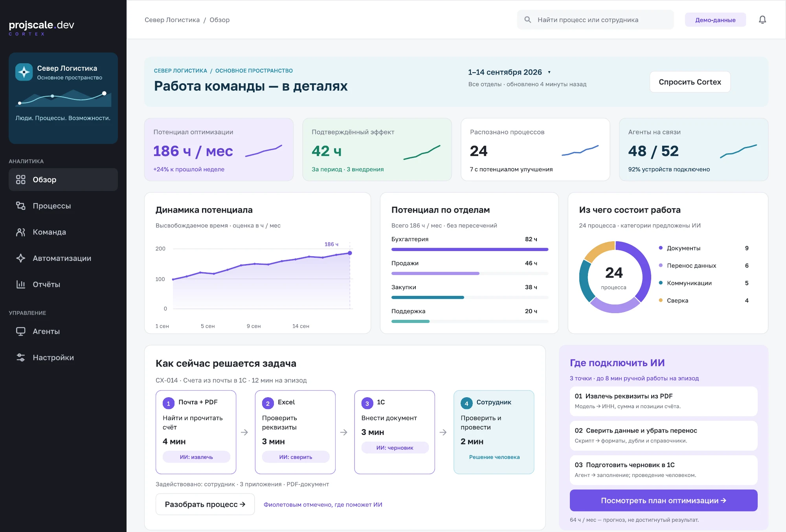Image resolution: width=786 pixels, height=532 pixels.
Task: Click the search field Найти процесс или сотрудника
Action: tap(595, 20)
